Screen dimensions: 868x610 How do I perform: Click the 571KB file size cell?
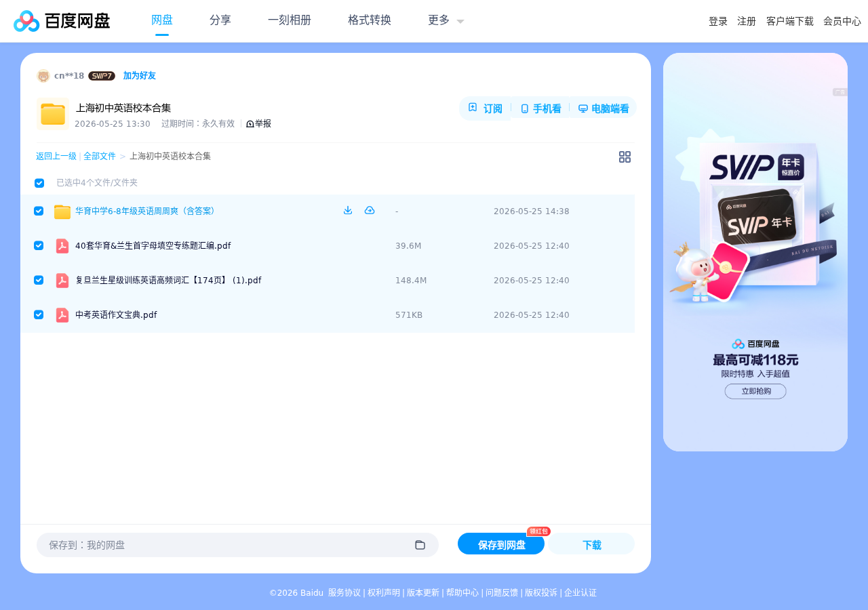pos(409,315)
